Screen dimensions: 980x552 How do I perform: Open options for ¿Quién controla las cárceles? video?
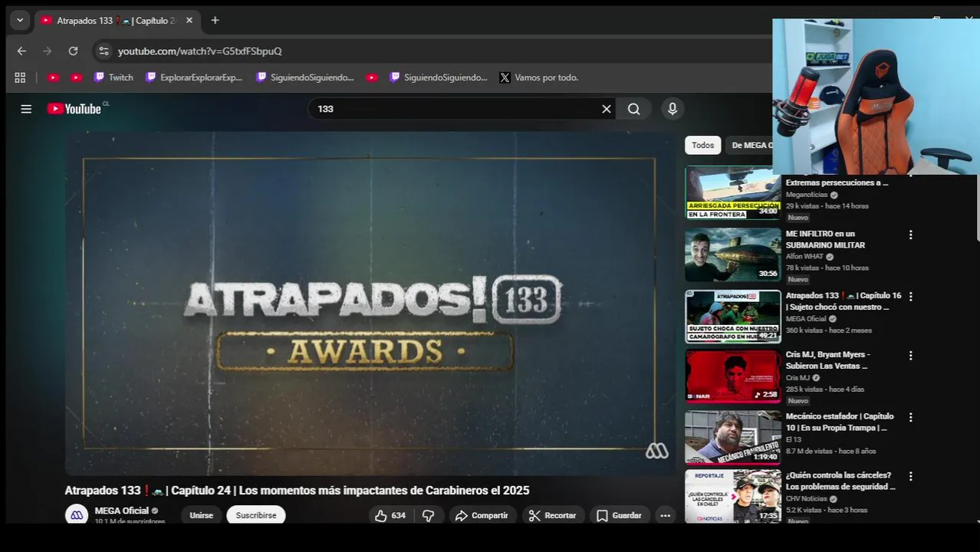point(911,476)
